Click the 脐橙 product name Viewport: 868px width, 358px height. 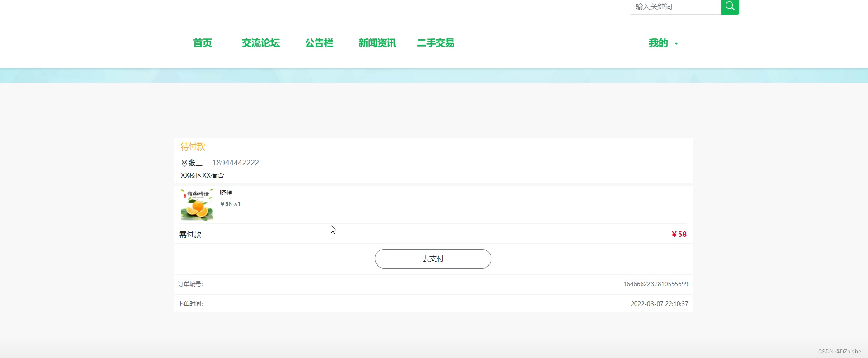(226, 193)
